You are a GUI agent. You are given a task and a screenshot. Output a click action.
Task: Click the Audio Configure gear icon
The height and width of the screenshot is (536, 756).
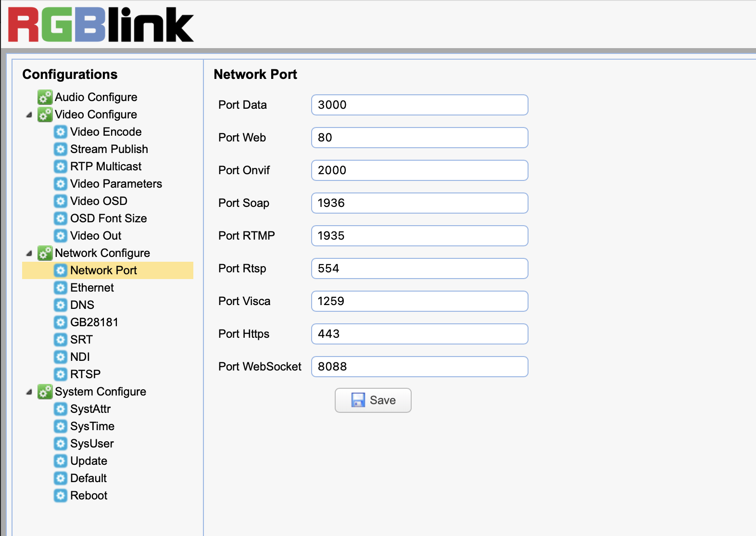coord(45,97)
